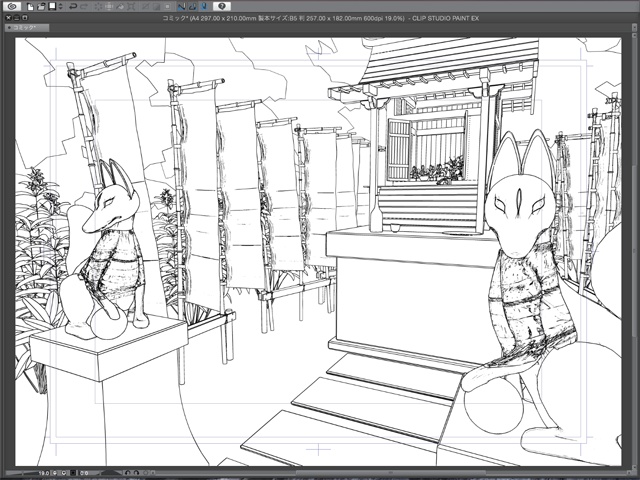This screenshot has height=480, width=640.
Task: Click the Deselect icon in the command bar
Action: pyautogui.click(x=145, y=7)
